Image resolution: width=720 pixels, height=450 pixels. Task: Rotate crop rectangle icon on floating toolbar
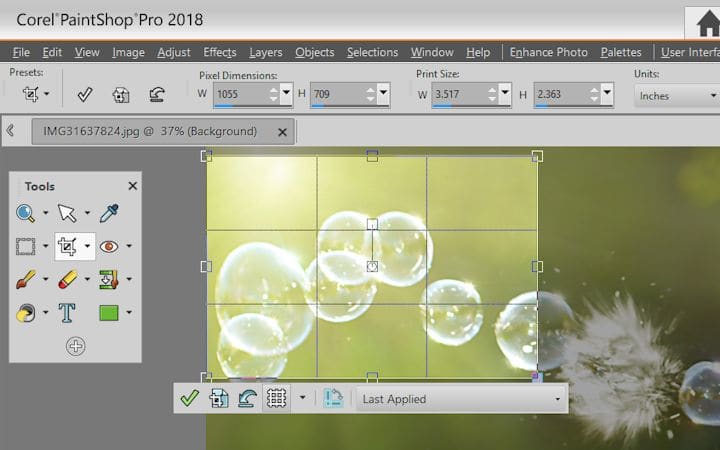pyautogui.click(x=333, y=398)
